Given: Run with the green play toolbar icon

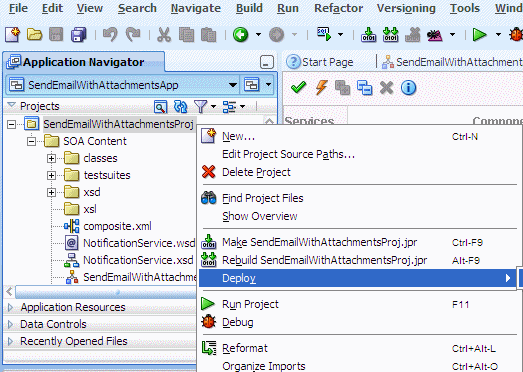Looking at the screenshot, I should pyautogui.click(x=479, y=34).
